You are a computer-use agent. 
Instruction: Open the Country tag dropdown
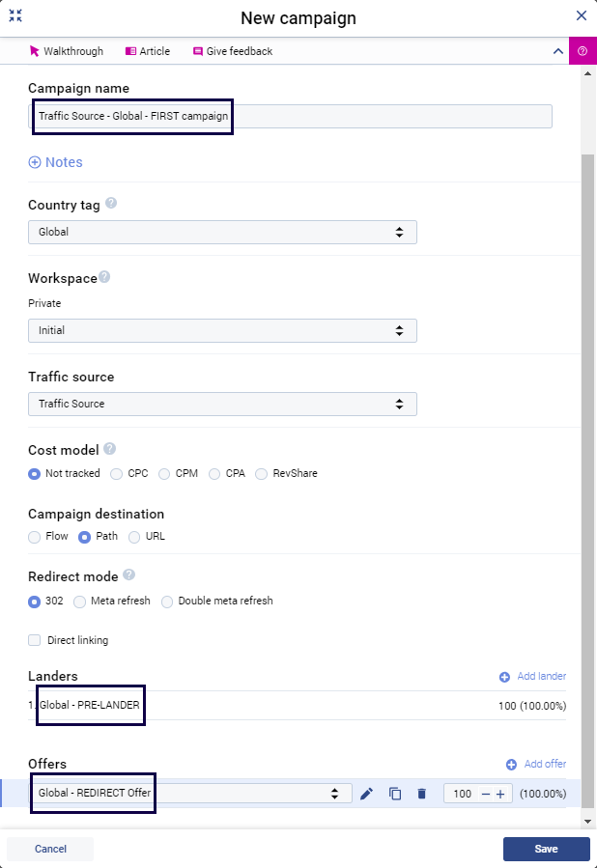tap(222, 232)
